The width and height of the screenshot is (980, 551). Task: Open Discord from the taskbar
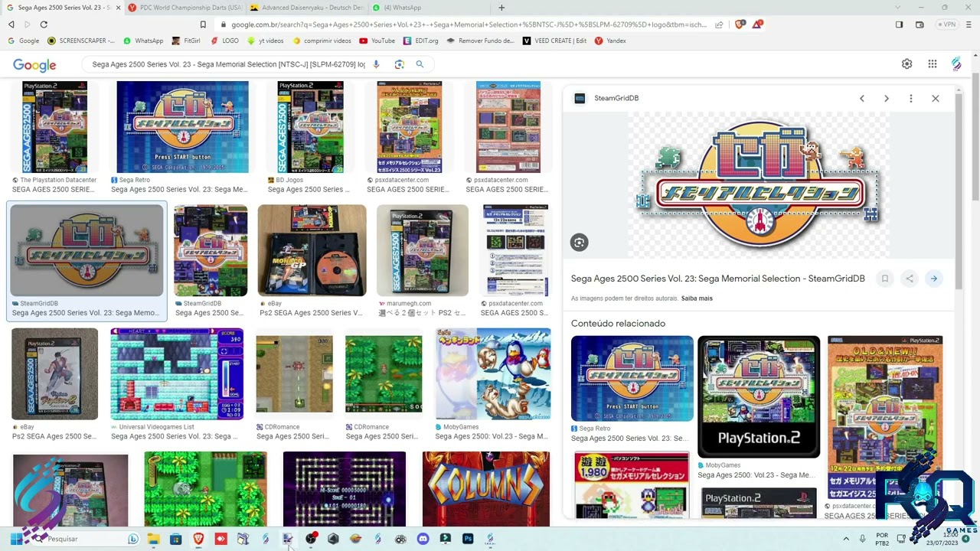423,539
